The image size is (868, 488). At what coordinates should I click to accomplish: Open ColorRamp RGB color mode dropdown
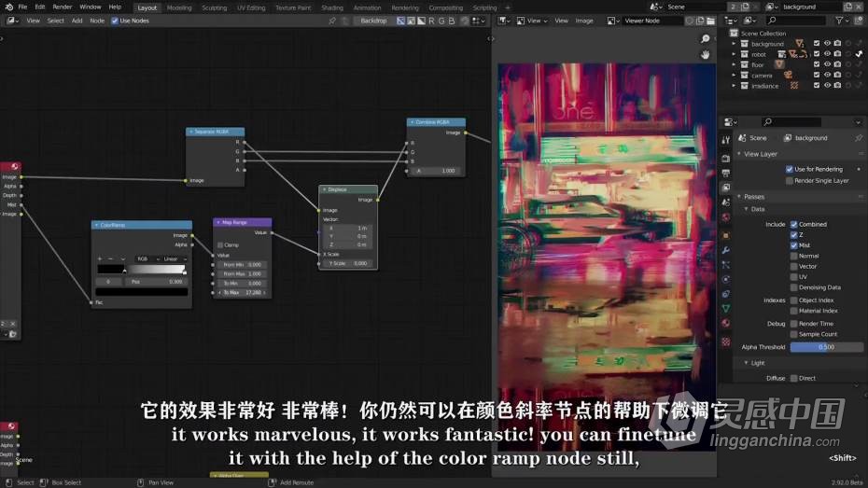[147, 258]
